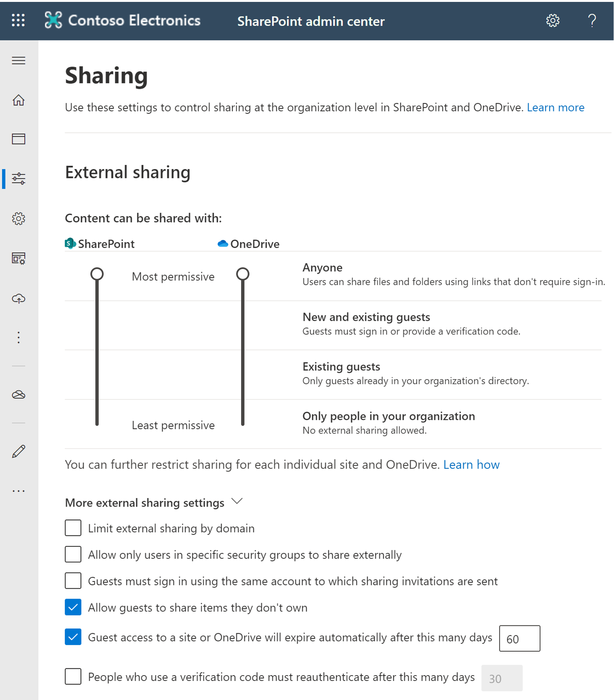Image resolution: width=614 pixels, height=700 pixels.
Task: Open Help via the question mark icon
Action: pyautogui.click(x=592, y=21)
